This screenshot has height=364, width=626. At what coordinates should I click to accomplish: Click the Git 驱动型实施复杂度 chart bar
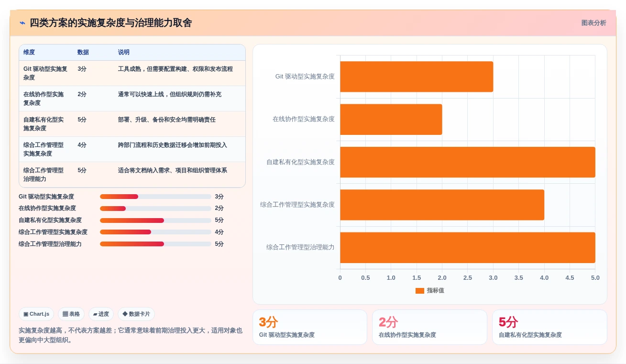point(417,77)
